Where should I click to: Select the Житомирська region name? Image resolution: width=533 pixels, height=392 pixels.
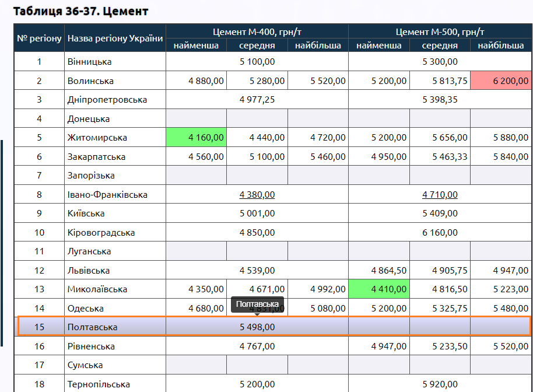click(x=97, y=138)
